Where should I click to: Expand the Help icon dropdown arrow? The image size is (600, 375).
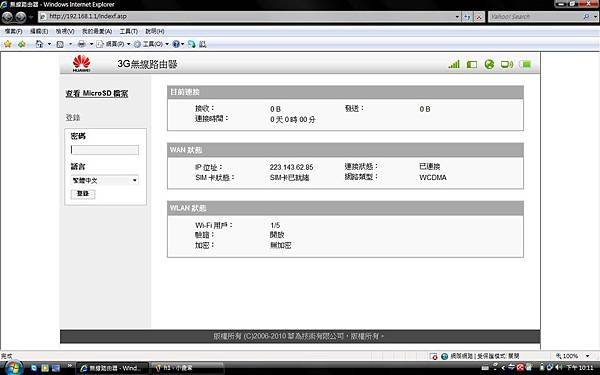(x=183, y=44)
